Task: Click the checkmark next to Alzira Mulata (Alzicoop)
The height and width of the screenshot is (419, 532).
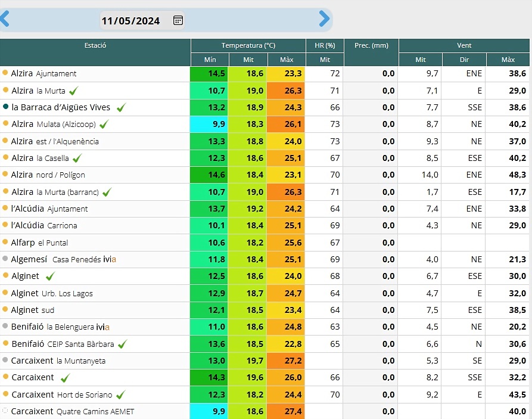Action: (x=104, y=125)
